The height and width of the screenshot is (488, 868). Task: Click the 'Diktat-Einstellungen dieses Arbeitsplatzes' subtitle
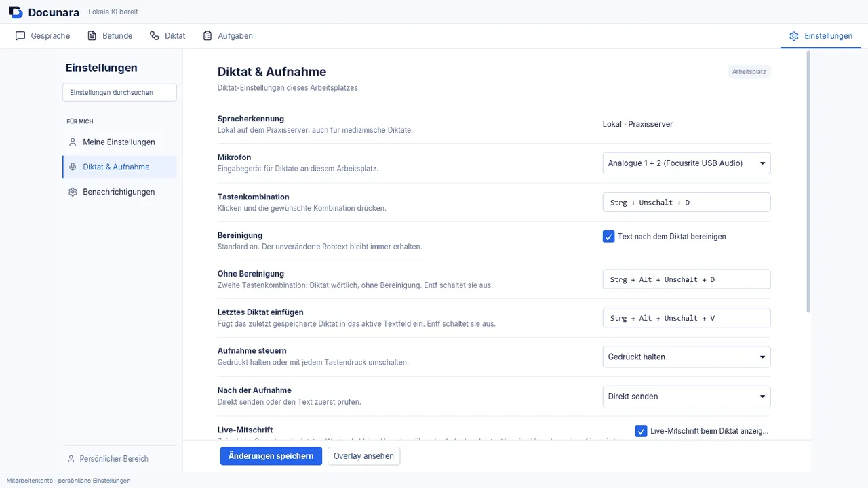pyautogui.click(x=288, y=88)
